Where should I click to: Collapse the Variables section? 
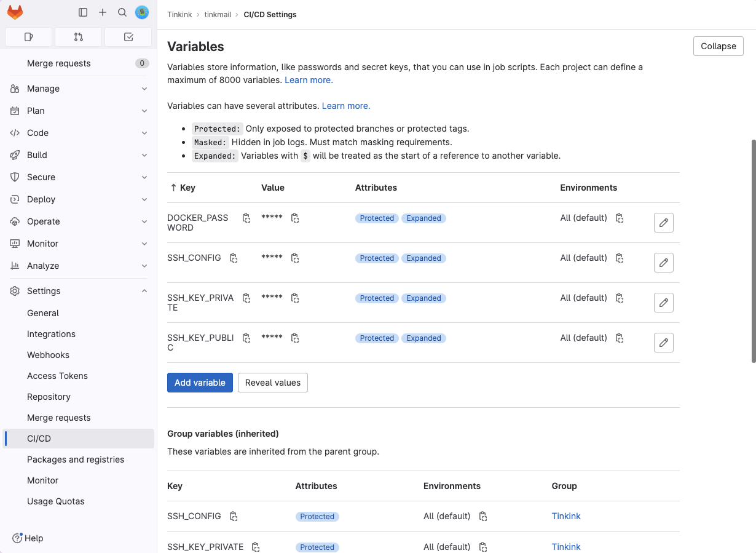click(719, 46)
